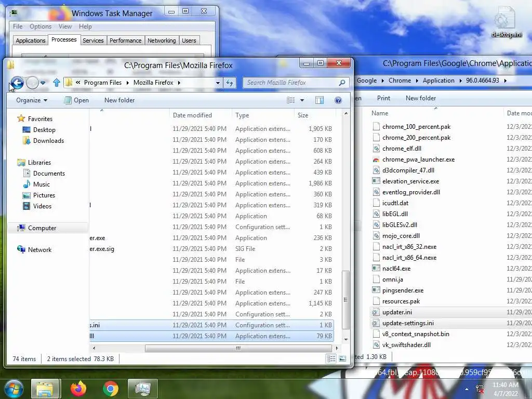Image resolution: width=532 pixels, height=399 pixels.
Task: Click the taskbar clock showing 11:40 AM
Action: (506, 389)
